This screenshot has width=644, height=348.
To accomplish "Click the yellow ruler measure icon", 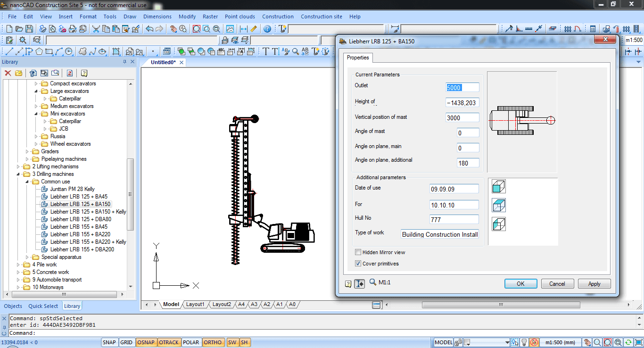I will 253,29.
